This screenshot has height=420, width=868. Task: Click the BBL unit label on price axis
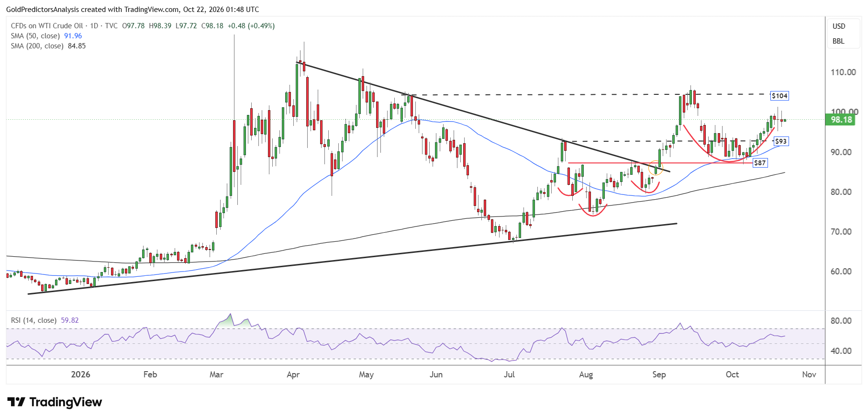[838, 41]
